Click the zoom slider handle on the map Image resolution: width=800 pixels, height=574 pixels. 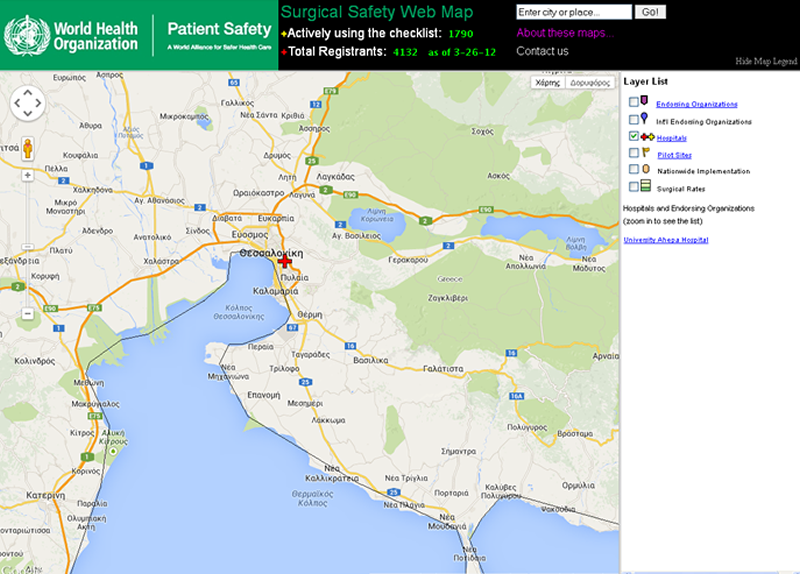[x=28, y=247]
